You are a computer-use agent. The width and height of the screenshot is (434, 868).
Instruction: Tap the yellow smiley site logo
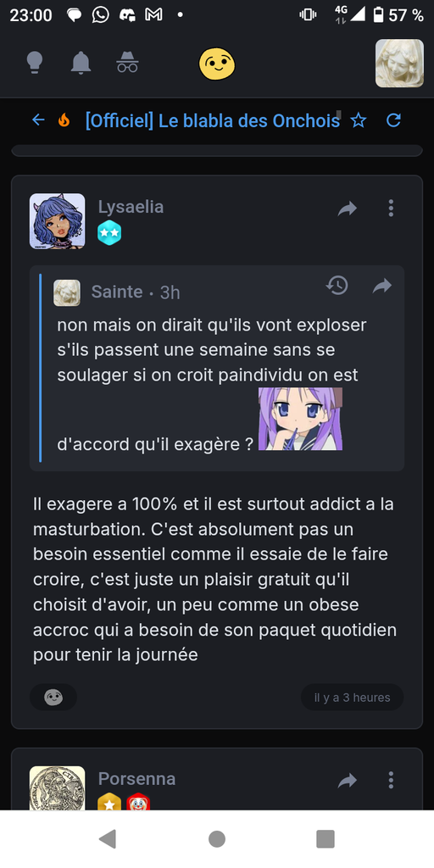[x=217, y=64]
